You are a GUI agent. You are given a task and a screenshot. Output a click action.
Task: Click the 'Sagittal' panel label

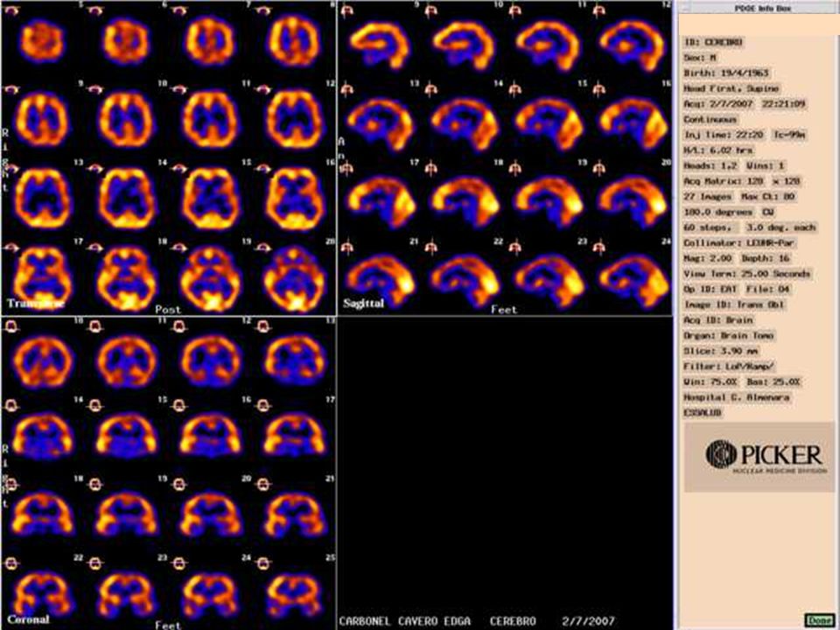coord(364,304)
